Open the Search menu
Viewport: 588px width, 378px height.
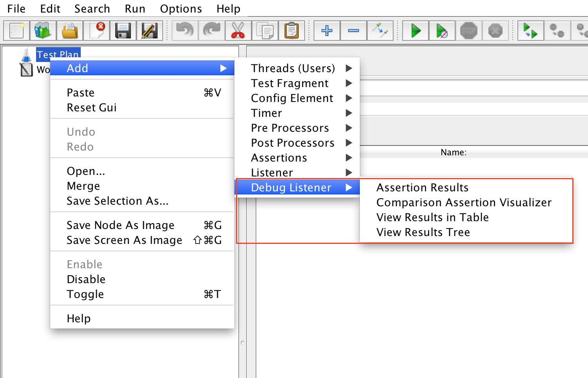pyautogui.click(x=92, y=8)
